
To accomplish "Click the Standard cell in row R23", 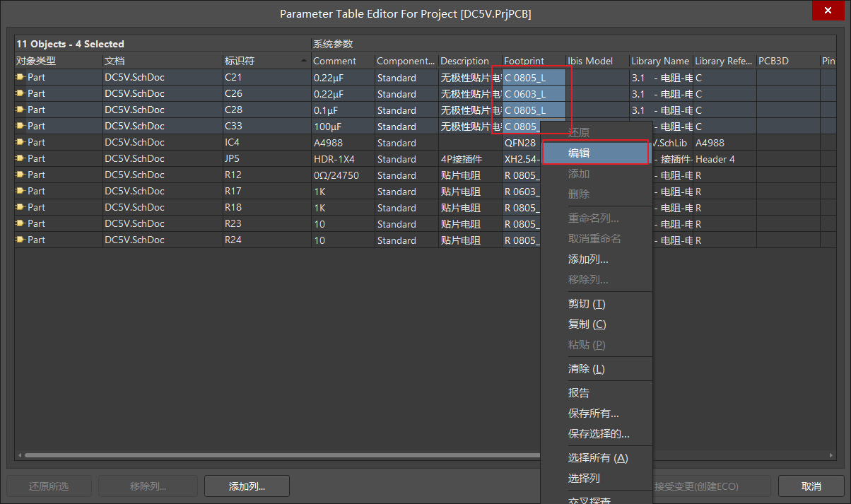I will click(406, 223).
